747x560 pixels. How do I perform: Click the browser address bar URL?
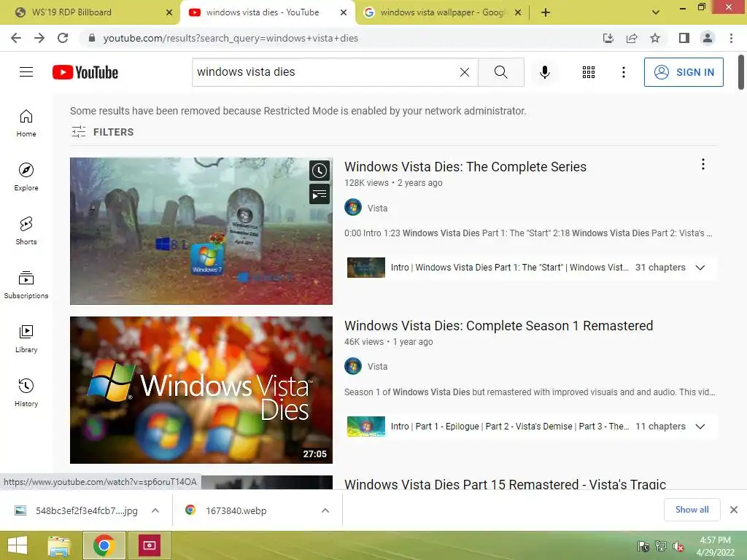(231, 38)
